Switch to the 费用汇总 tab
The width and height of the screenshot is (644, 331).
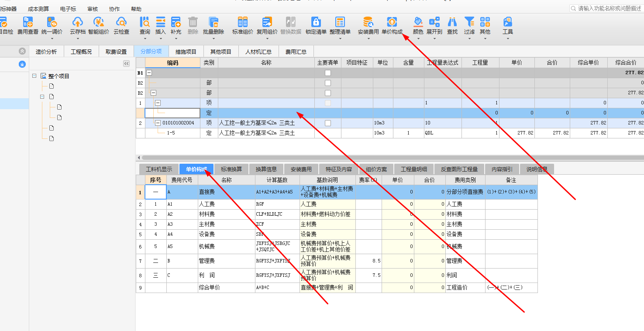(x=296, y=52)
